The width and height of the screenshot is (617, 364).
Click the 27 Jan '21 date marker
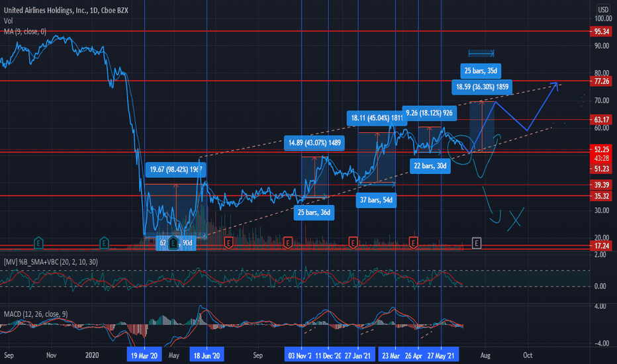[x=357, y=355]
